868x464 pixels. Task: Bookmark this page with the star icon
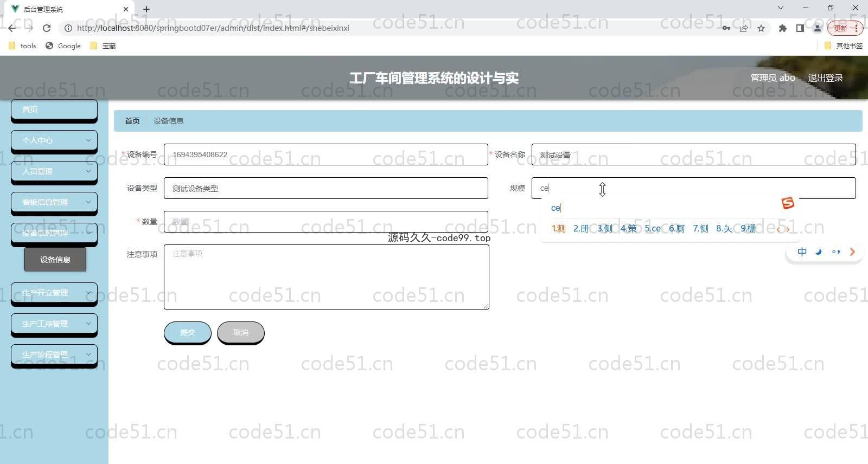(x=761, y=28)
